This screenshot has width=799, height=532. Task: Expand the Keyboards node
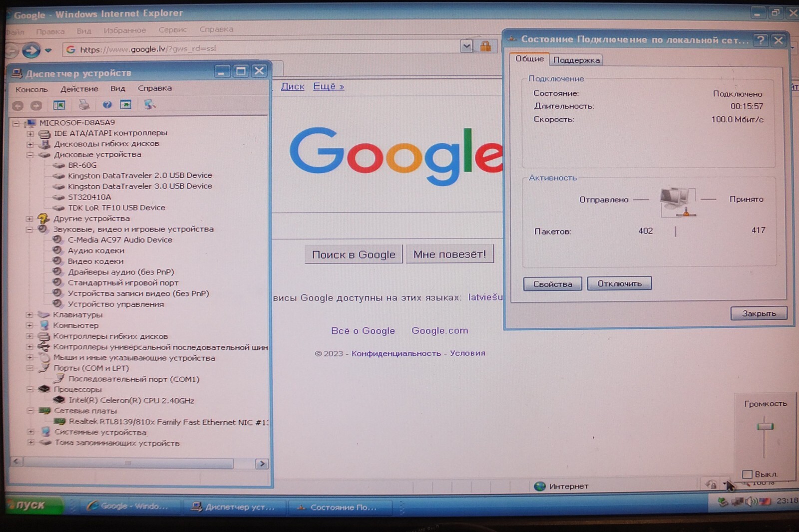point(29,315)
